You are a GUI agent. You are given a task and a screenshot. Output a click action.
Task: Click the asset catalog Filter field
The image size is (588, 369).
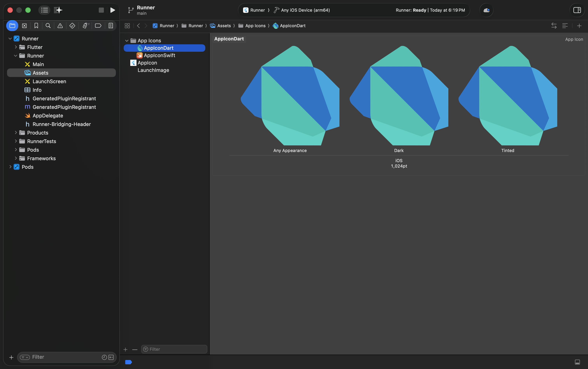(174, 349)
